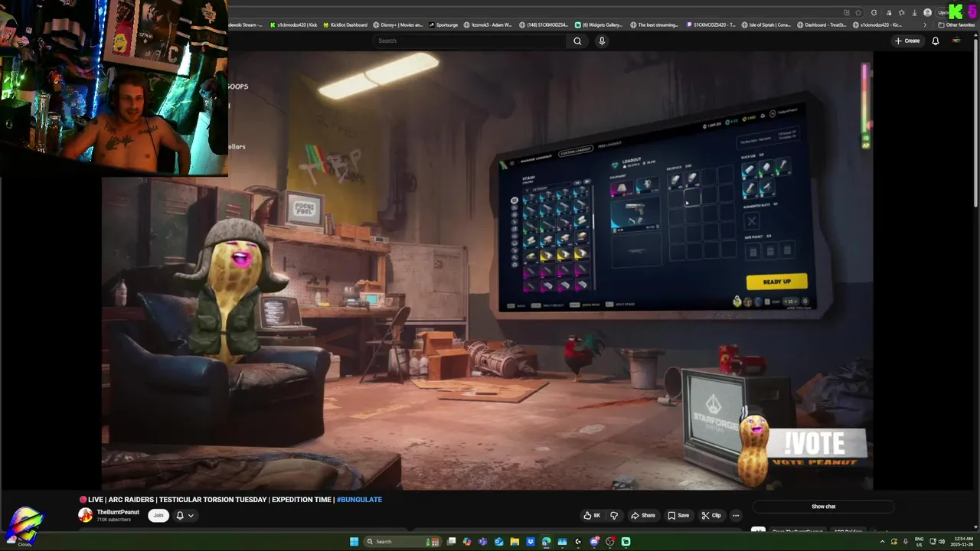Follow the #BUNGULATE hashtag link

[x=359, y=500]
